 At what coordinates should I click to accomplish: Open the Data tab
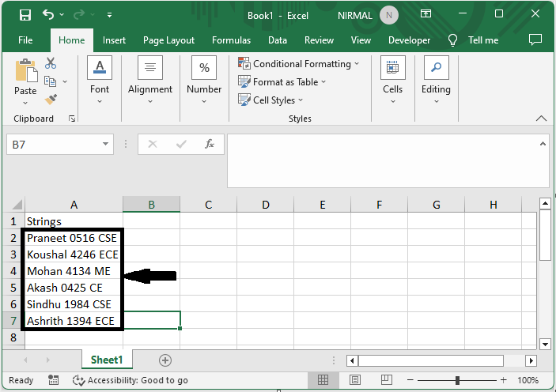click(278, 40)
